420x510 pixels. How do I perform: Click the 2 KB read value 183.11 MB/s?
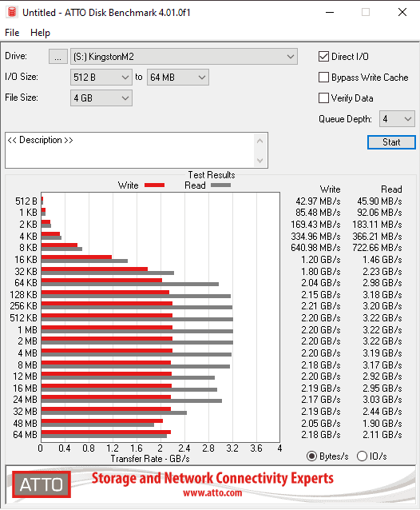coord(377,225)
